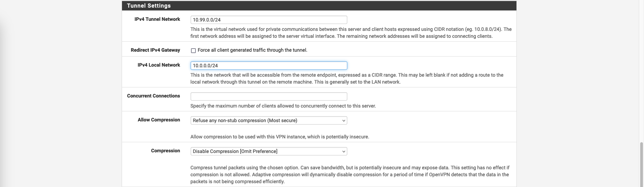Click the Adaptive compression explanation text
This screenshot has width=644, height=187.
(349, 175)
